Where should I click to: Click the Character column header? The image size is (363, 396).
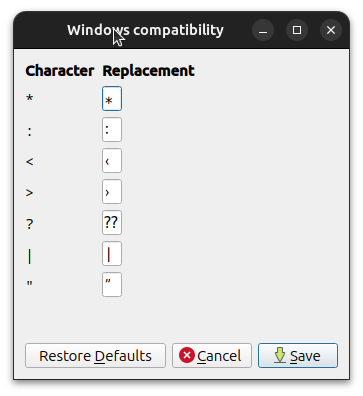click(x=60, y=71)
